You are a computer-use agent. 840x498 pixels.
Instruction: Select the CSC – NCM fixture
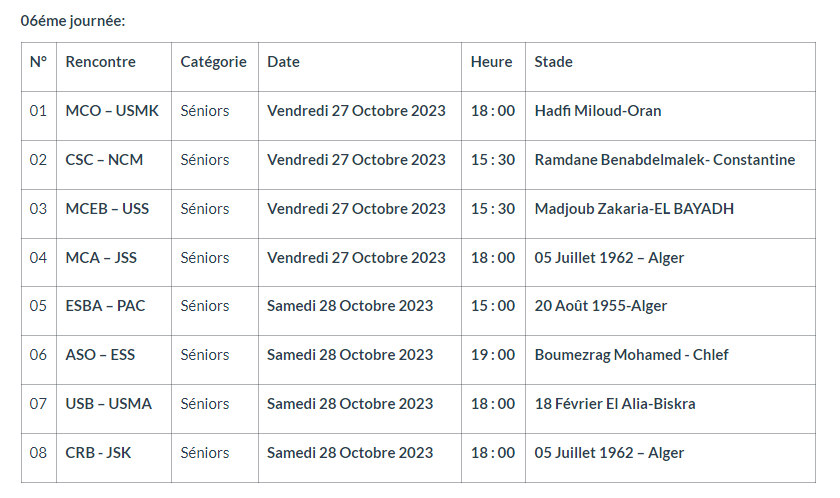pyautogui.click(x=105, y=160)
